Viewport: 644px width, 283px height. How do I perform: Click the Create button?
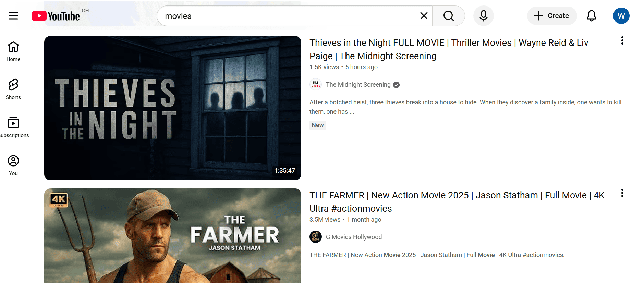pos(552,16)
